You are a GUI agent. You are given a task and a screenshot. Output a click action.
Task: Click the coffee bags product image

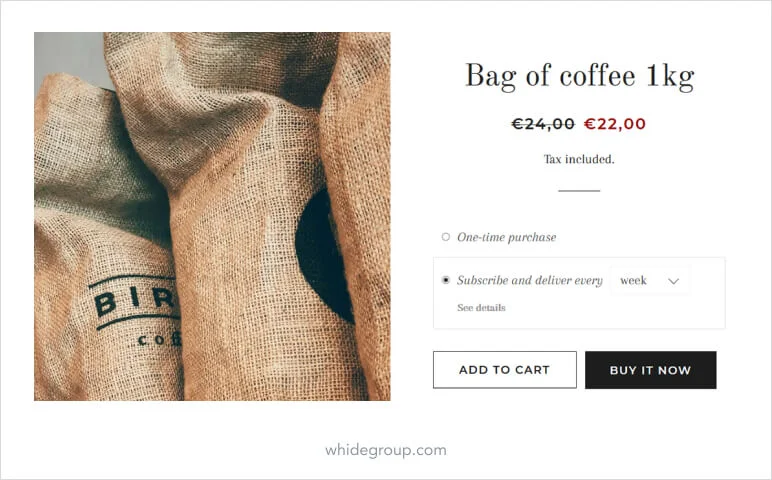212,216
